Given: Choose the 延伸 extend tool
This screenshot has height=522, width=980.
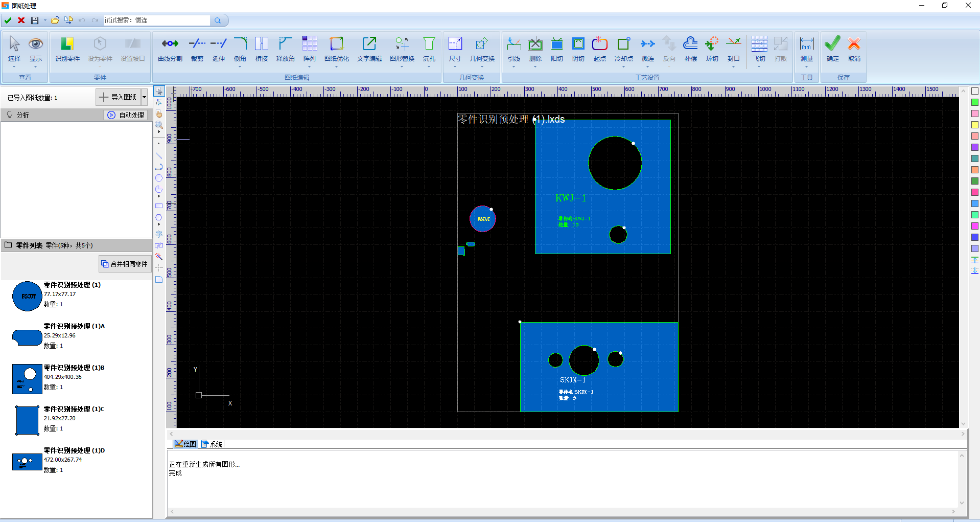Looking at the screenshot, I should coord(219,49).
